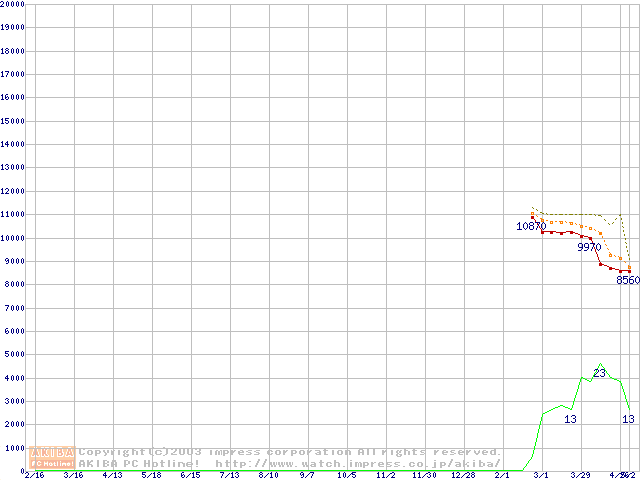Click the 15000 label on the y-axis
The width and height of the screenshot is (640, 480).
12,121
